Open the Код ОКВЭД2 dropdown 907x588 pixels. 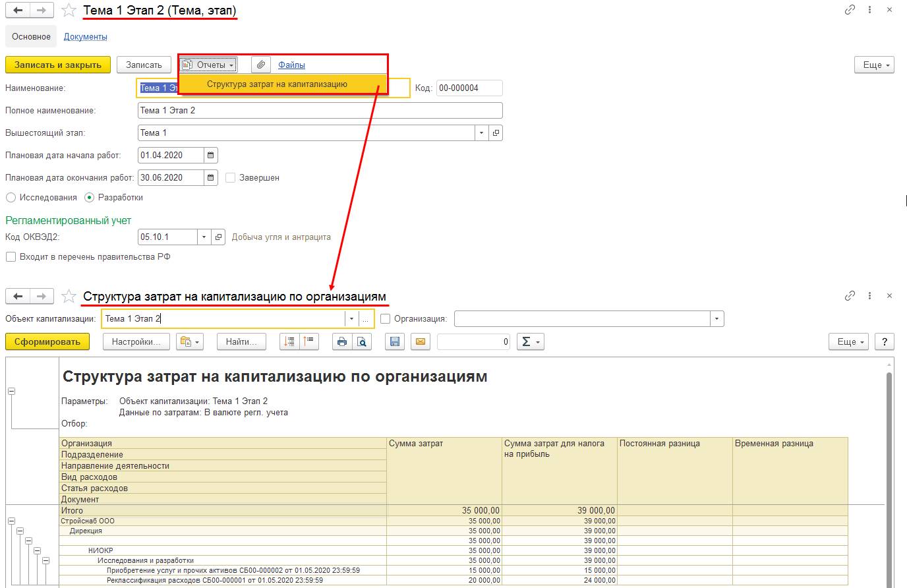[204, 237]
